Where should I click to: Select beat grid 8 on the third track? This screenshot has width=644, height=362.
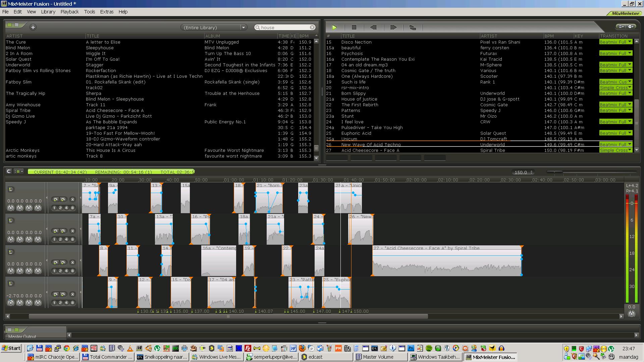[x=72, y=271]
